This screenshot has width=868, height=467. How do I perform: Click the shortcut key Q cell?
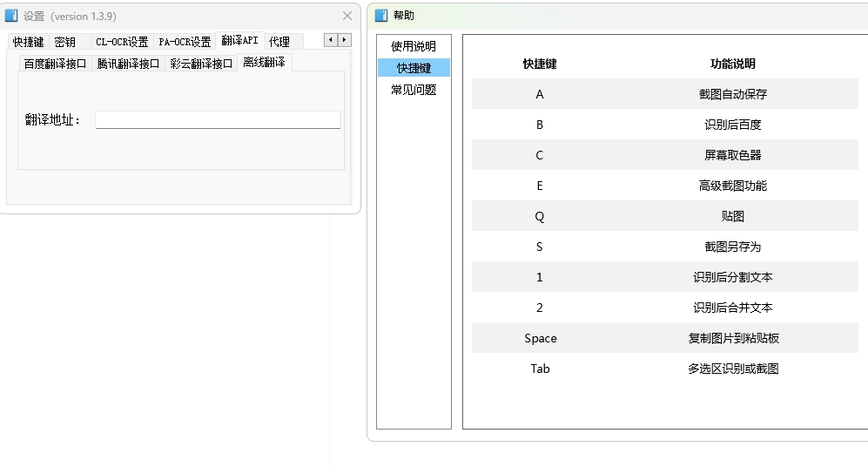click(x=539, y=216)
